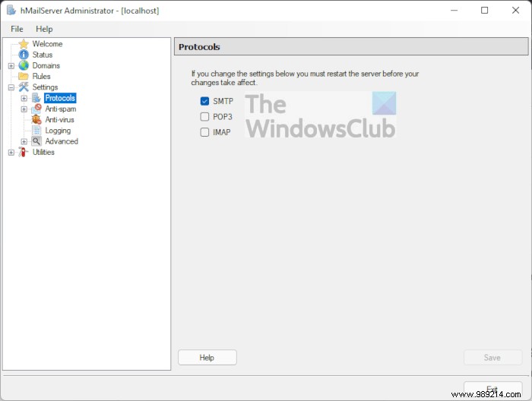Click the POP3 label text

(223, 117)
